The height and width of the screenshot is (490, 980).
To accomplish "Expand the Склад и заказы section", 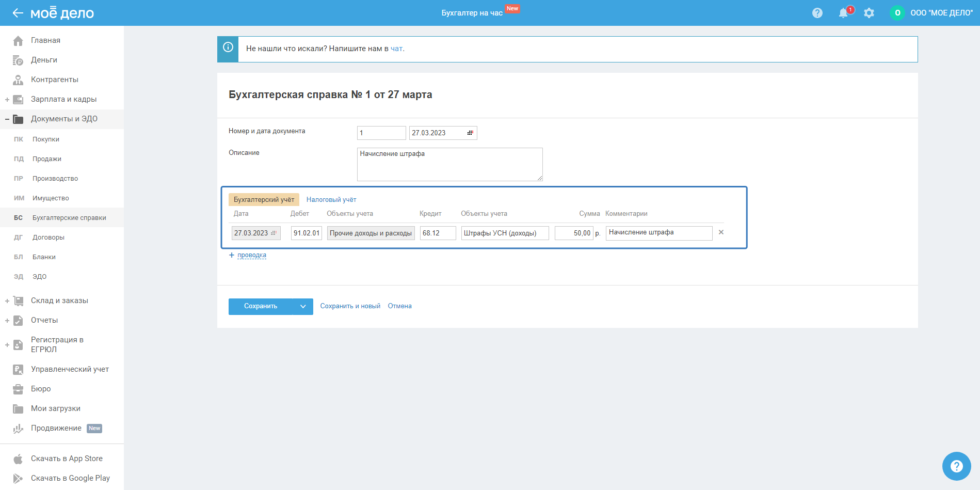I will pos(7,301).
